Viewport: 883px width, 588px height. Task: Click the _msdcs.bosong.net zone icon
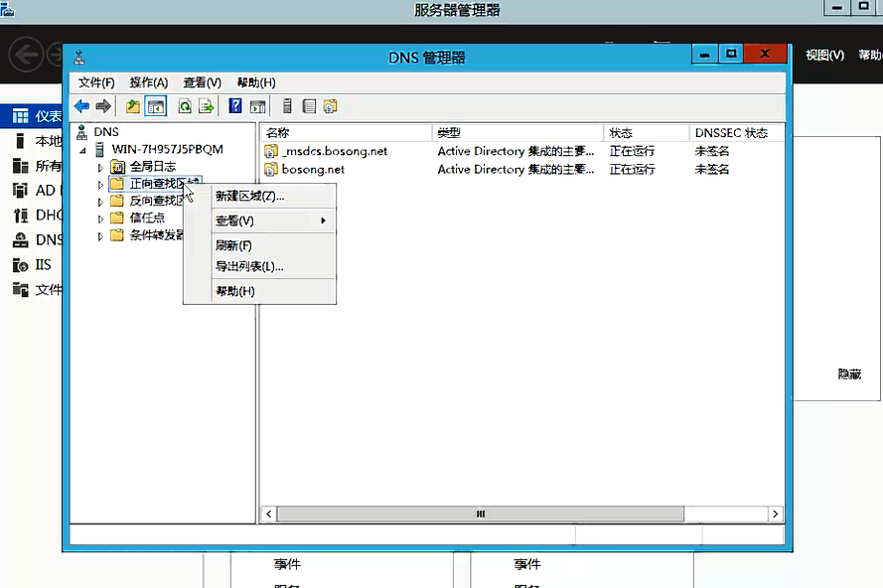click(271, 151)
